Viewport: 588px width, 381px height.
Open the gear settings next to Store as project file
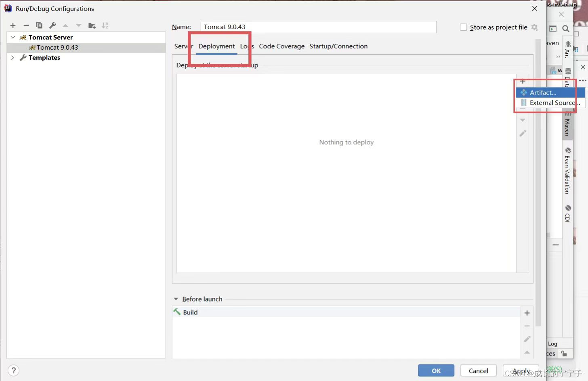[535, 27]
